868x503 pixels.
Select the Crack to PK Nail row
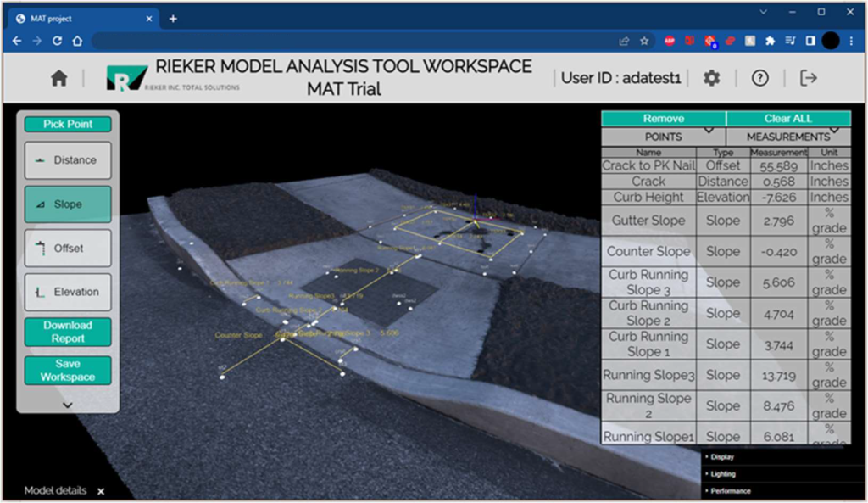click(726, 165)
